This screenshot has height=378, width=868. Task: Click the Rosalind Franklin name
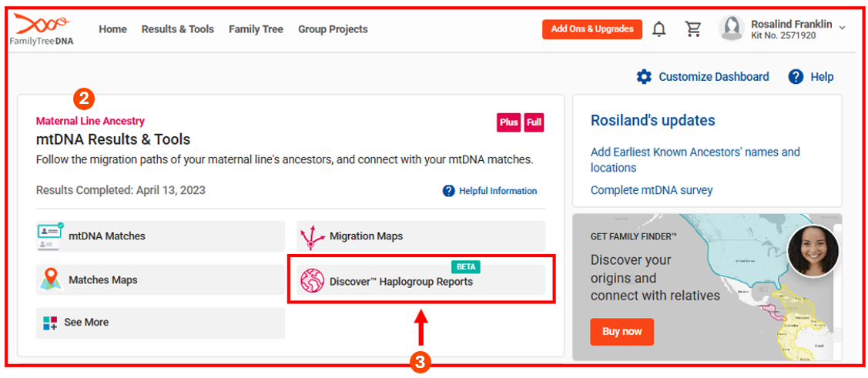[x=792, y=25]
